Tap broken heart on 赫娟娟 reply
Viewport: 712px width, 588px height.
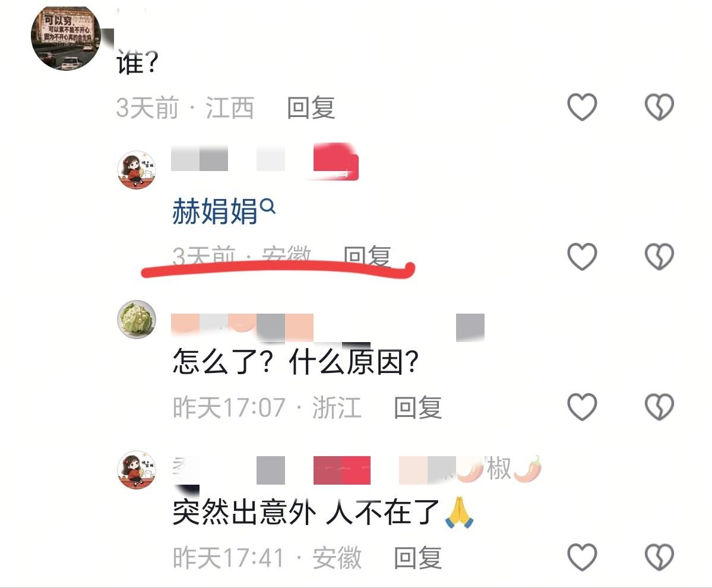click(x=659, y=257)
